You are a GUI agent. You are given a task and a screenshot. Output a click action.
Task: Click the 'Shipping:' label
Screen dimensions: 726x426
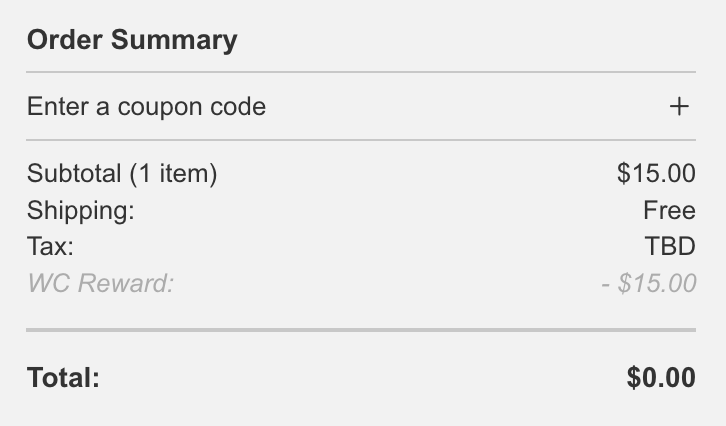point(80,210)
